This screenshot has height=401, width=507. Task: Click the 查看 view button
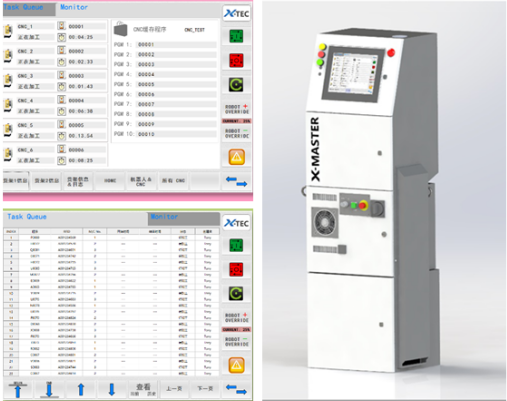pos(143,389)
